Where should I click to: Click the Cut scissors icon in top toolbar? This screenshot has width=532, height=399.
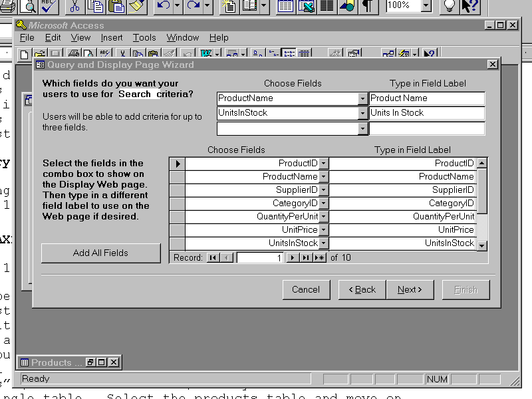(74, 7)
